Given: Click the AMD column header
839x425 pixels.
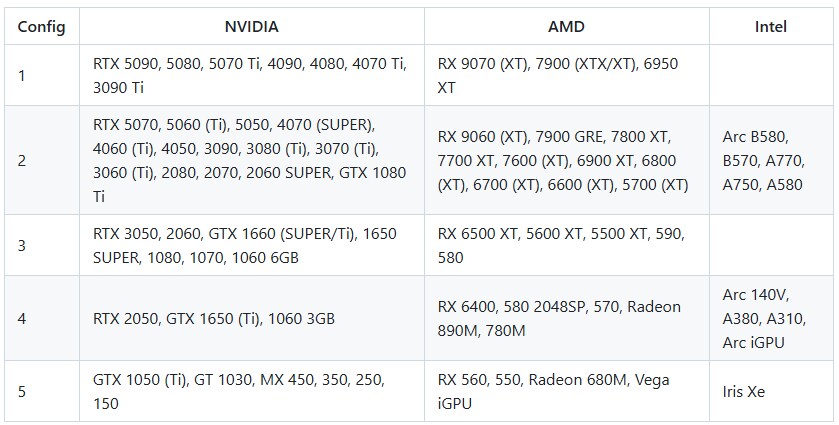Looking at the screenshot, I should [x=566, y=27].
